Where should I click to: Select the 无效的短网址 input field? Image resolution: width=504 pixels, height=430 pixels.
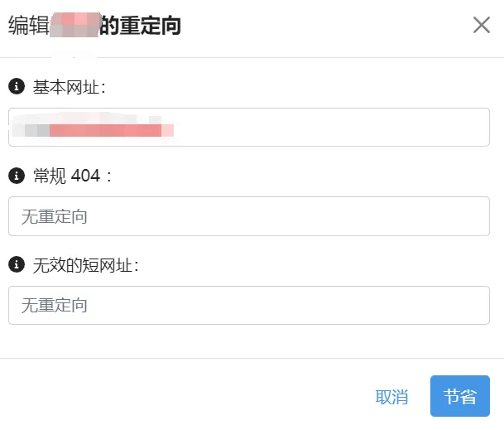coord(248,306)
